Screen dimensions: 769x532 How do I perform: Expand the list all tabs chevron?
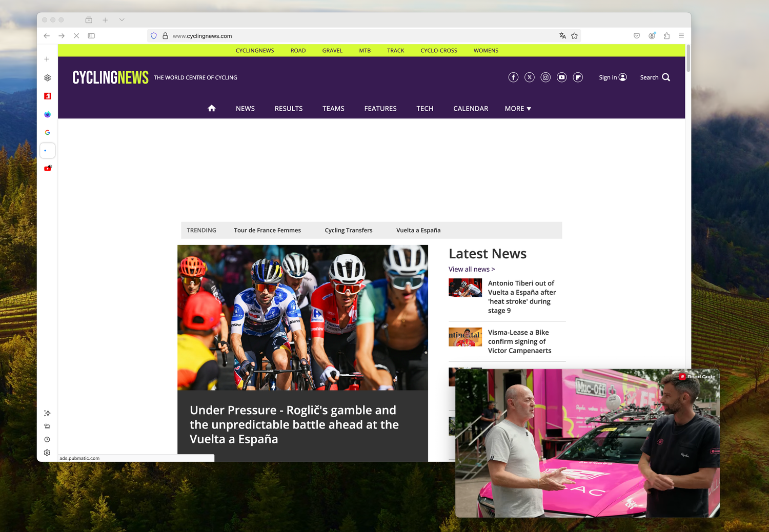[122, 20]
